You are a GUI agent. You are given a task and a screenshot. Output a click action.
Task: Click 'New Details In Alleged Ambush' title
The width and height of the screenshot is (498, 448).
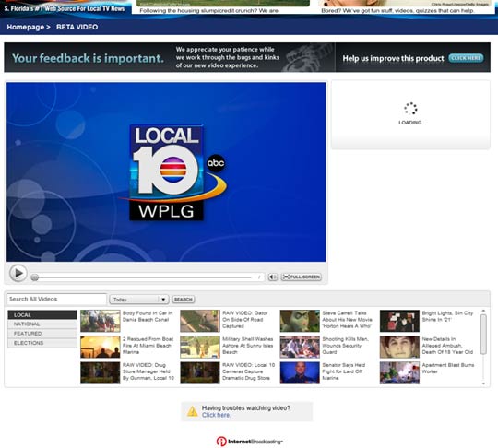(447, 346)
